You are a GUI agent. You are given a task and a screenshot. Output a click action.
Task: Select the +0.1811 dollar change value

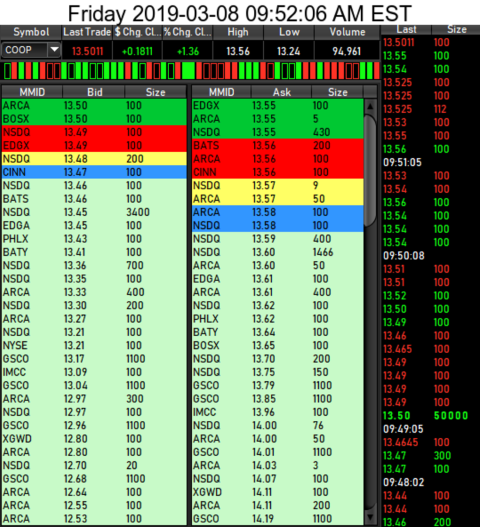(137, 51)
